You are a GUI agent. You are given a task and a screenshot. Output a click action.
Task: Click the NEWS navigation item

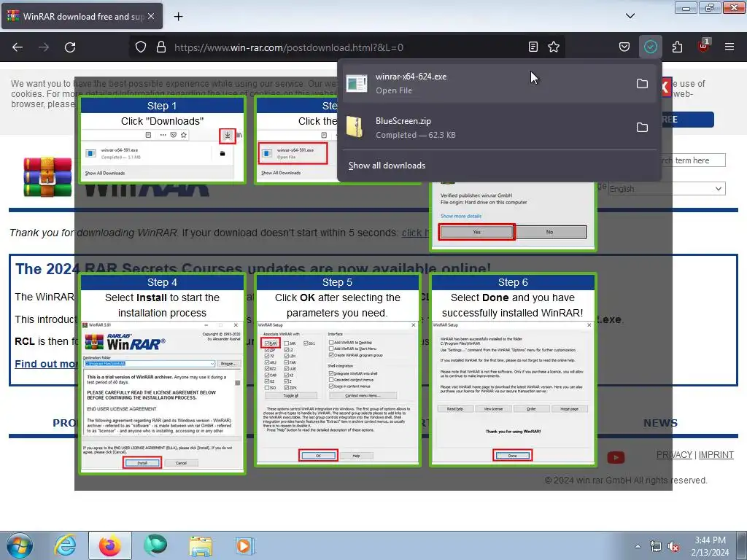point(660,423)
